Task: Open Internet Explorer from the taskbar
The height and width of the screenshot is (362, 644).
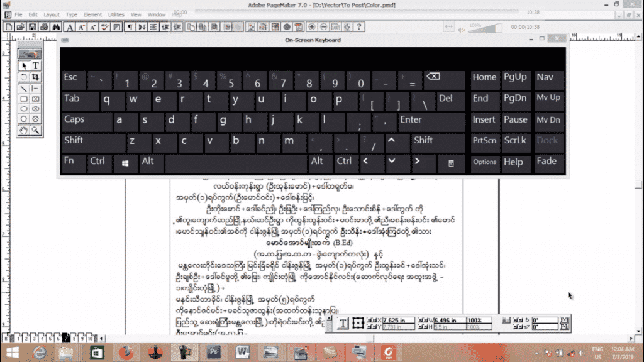Action: pos(40,353)
